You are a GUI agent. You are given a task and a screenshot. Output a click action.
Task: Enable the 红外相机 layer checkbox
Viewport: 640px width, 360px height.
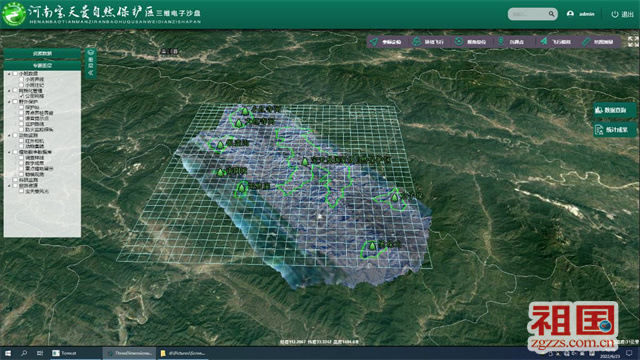click(x=22, y=140)
